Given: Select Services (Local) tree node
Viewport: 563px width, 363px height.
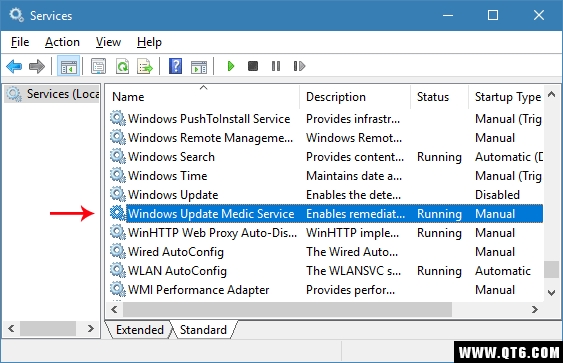Looking at the screenshot, I should 52,94.
